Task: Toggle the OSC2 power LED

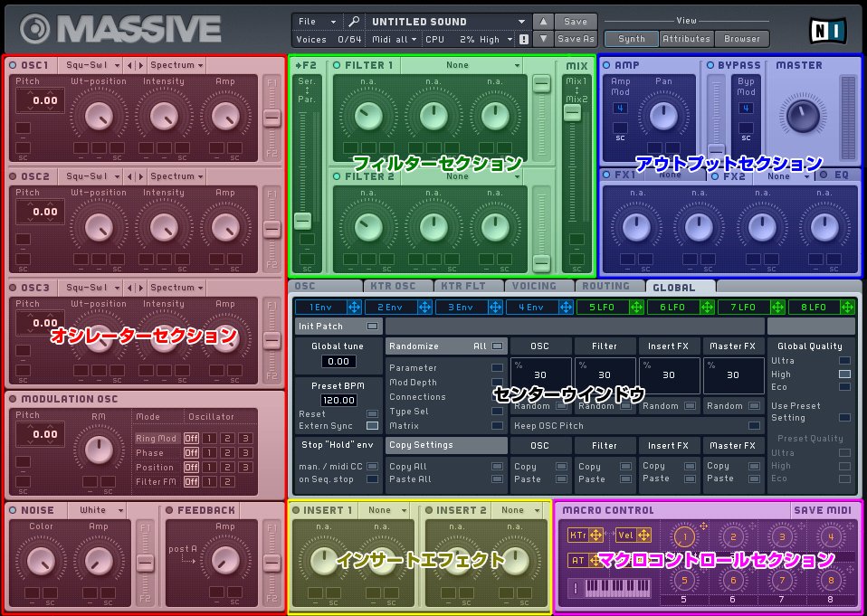Action: [x=14, y=176]
